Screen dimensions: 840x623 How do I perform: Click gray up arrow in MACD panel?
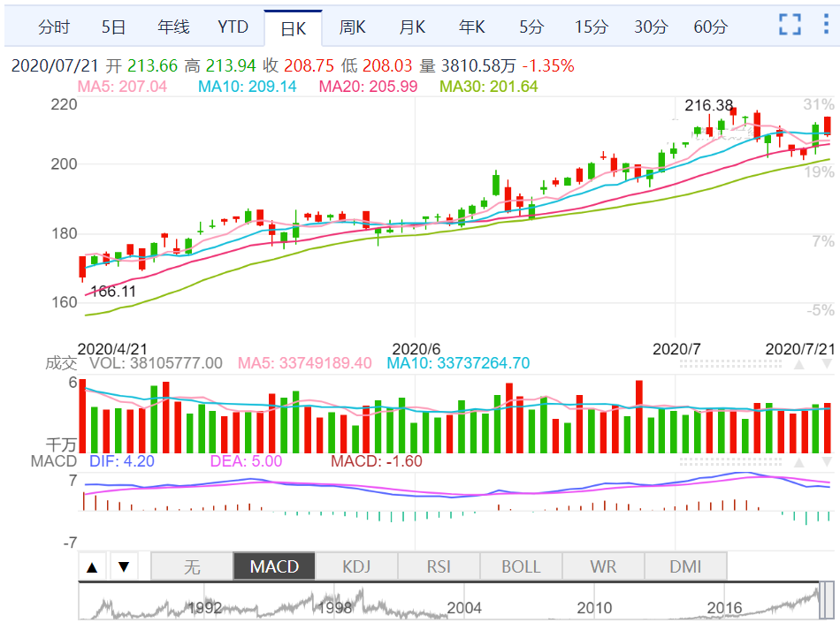pyautogui.click(x=798, y=462)
